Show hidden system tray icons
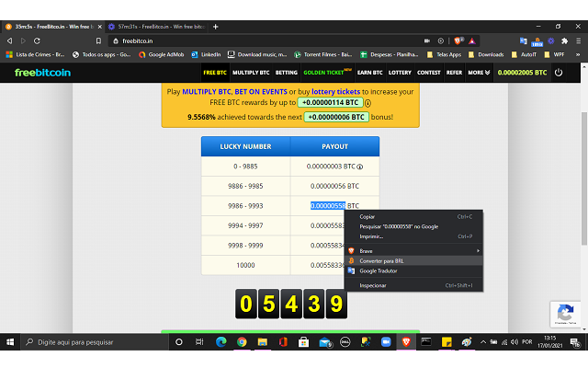 [x=483, y=342]
